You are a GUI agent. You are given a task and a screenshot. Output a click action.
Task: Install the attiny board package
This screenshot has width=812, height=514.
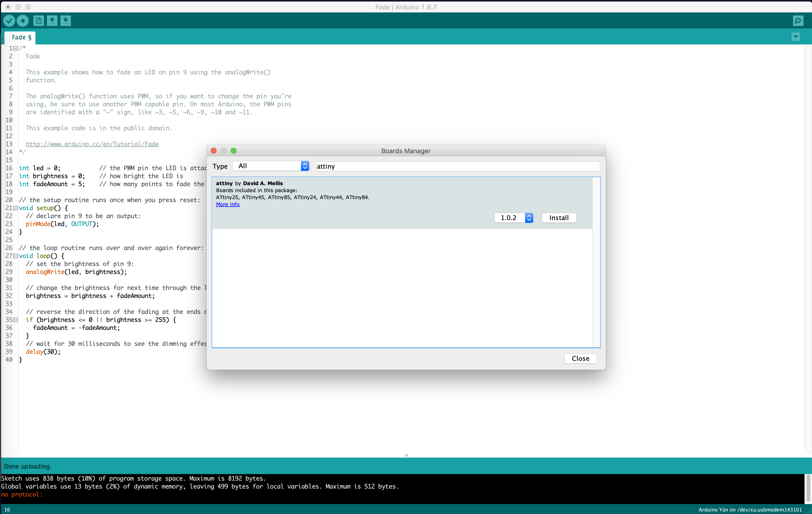[559, 218]
